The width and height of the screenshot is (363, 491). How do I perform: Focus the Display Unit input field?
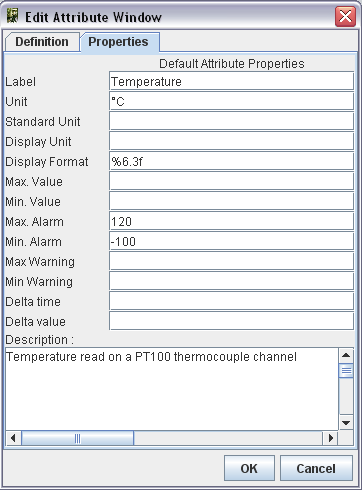pos(232,141)
